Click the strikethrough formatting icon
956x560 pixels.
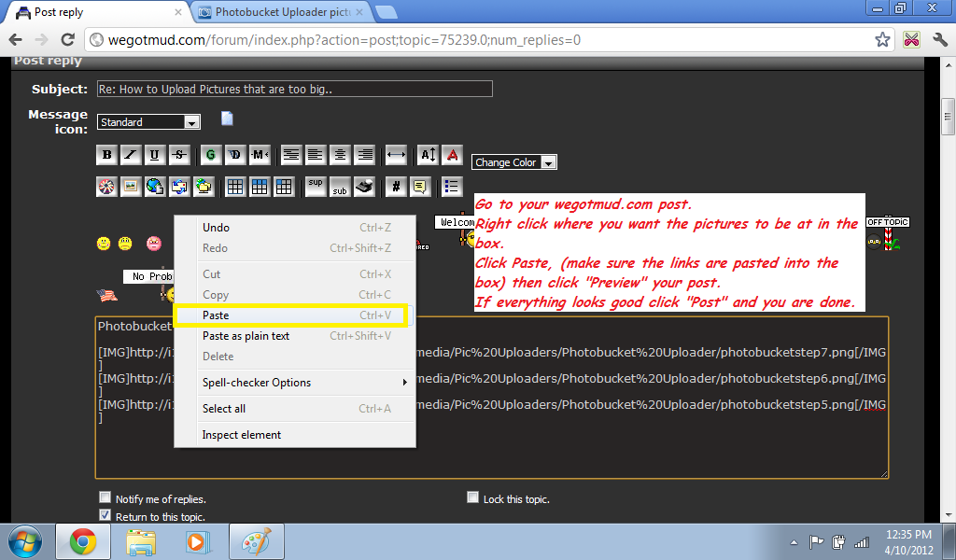[x=179, y=155]
